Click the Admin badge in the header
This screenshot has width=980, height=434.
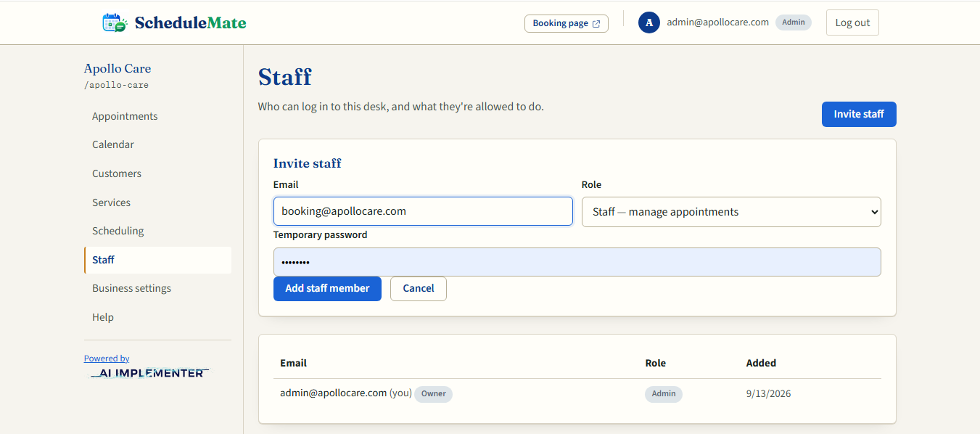click(794, 22)
